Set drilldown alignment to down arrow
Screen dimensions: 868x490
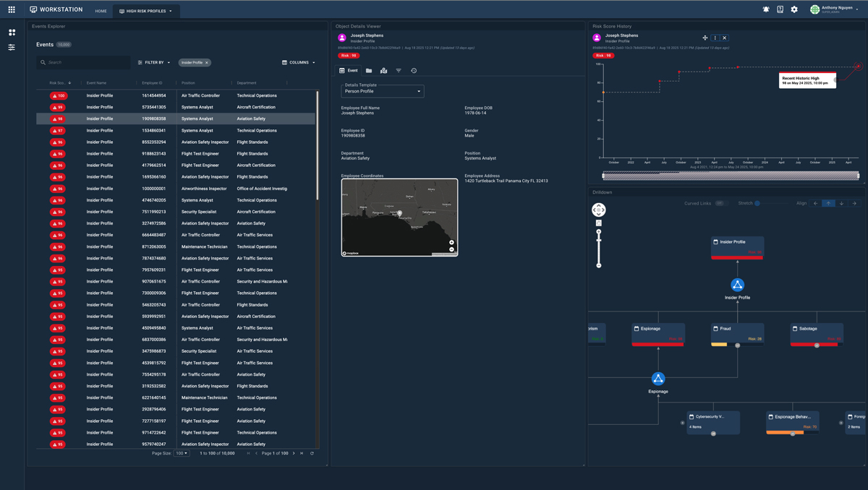pos(841,204)
